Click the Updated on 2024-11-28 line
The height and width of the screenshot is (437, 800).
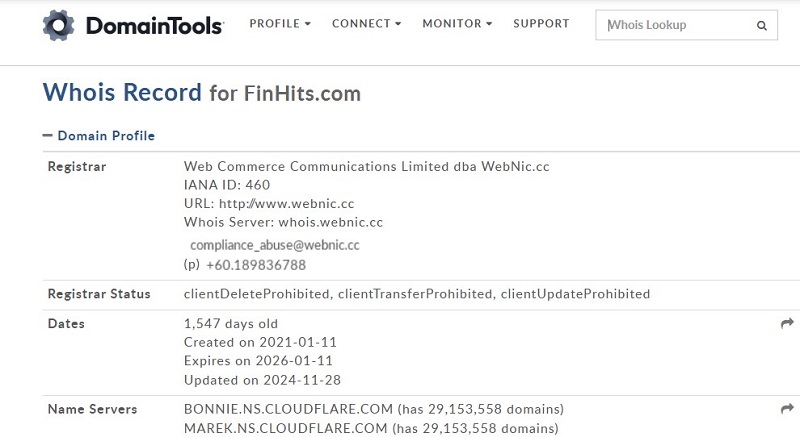tap(262, 380)
